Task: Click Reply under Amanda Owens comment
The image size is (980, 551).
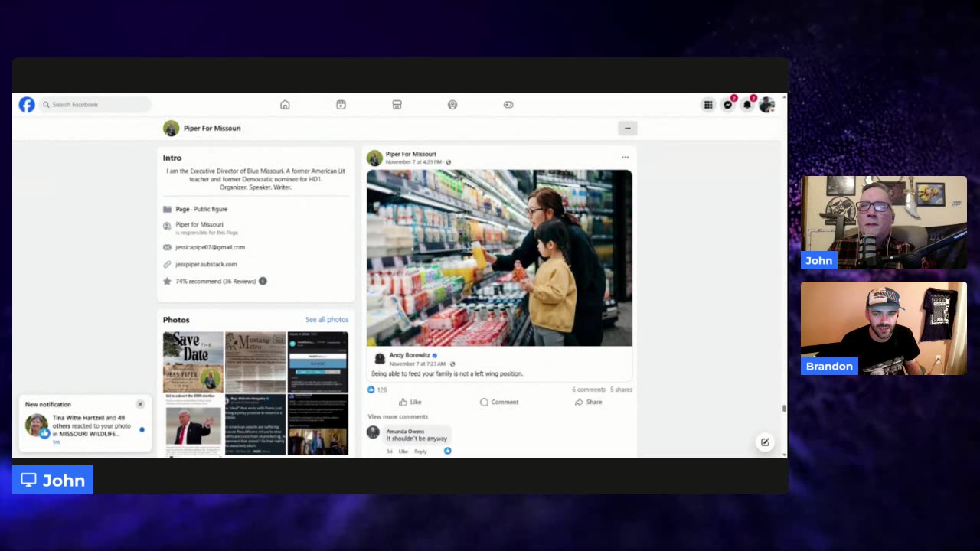Action: 420,452
